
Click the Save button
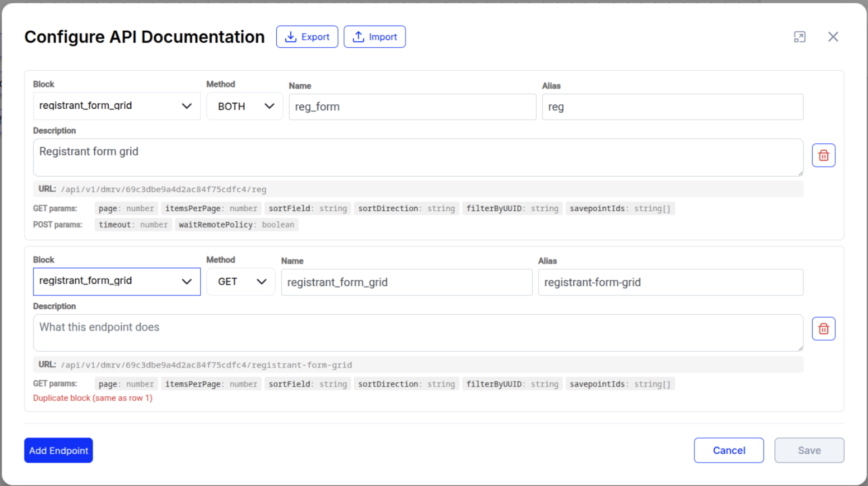click(809, 450)
